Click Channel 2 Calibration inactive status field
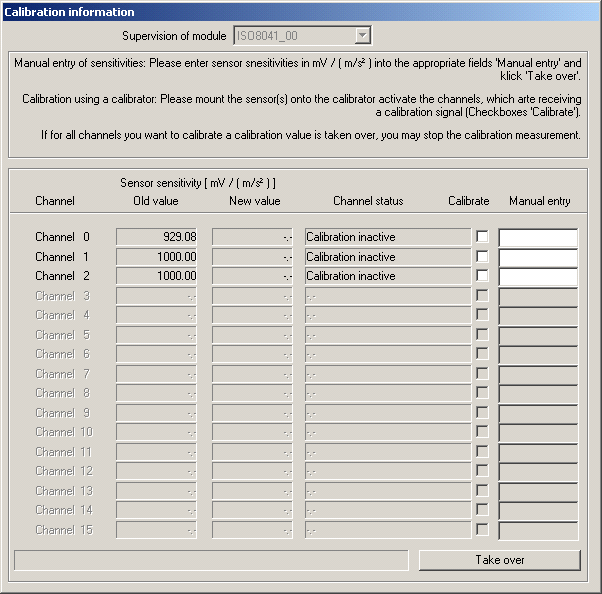The width and height of the screenshot is (602, 594). point(387,276)
